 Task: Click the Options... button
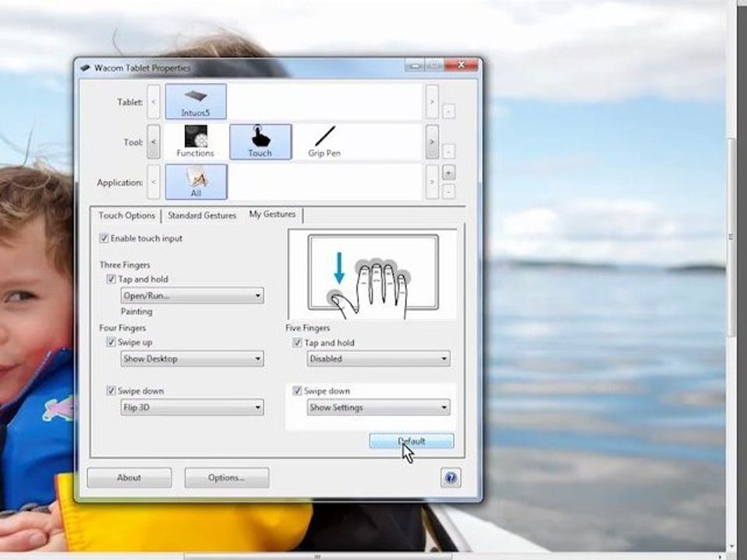click(226, 477)
